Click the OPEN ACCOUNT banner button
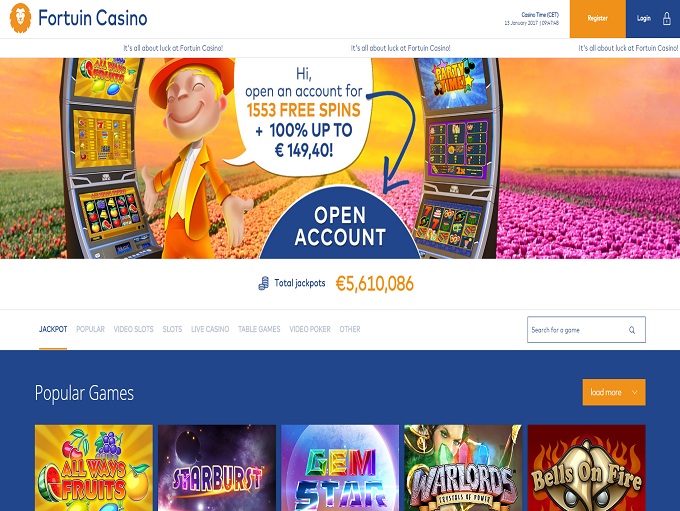Screen dimensions: 680x511 [x=340, y=226]
